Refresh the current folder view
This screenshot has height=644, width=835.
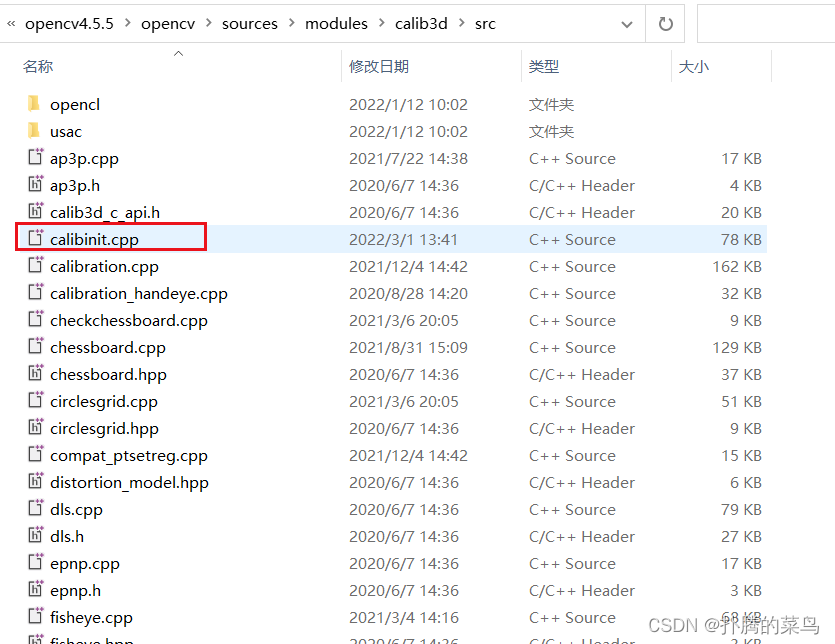point(665,24)
